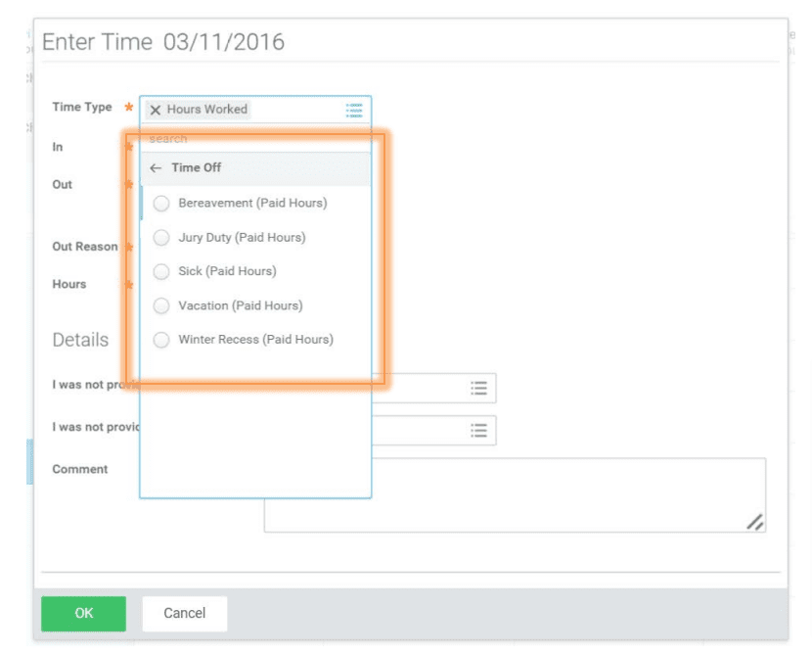Image resolution: width=812 pixels, height=654 pixels.
Task: Select Bereavement (Paid Hours) radio button
Action: [x=161, y=204]
